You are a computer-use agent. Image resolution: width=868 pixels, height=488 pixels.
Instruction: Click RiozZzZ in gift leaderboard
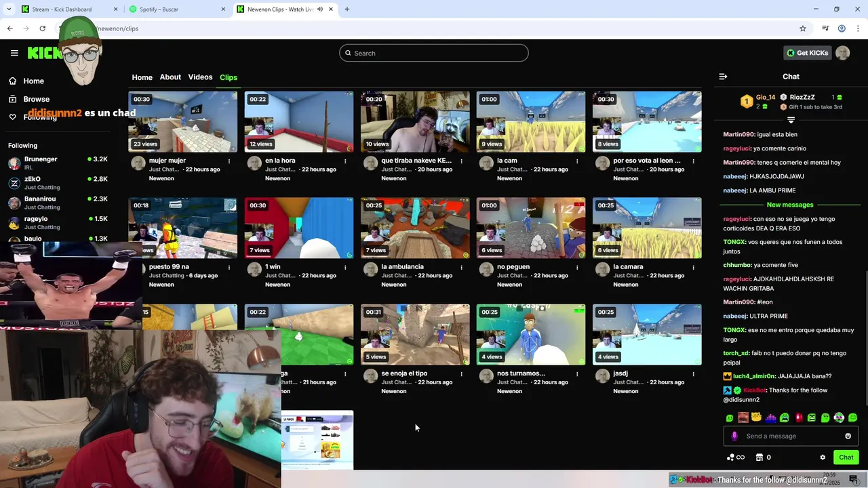pos(802,98)
